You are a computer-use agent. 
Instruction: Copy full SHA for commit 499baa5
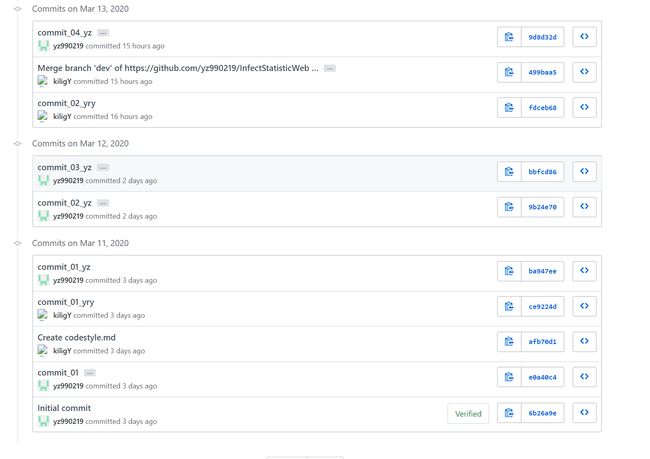(x=509, y=72)
